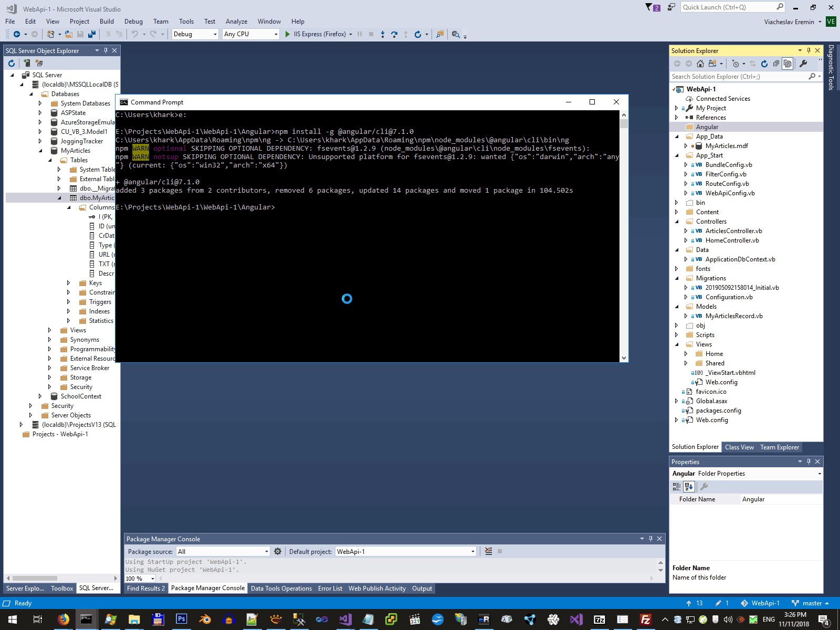840x630 pixels.
Task: Select Web.config under the Views folder
Action: [721, 382]
